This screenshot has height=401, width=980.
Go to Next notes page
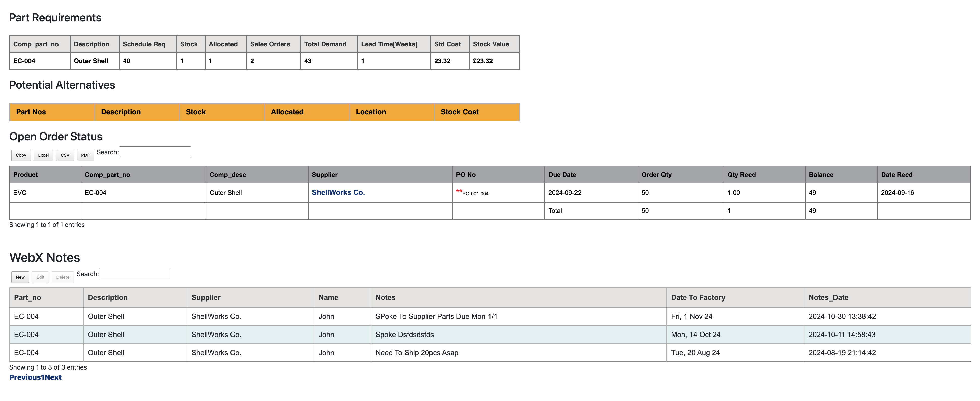click(x=53, y=377)
